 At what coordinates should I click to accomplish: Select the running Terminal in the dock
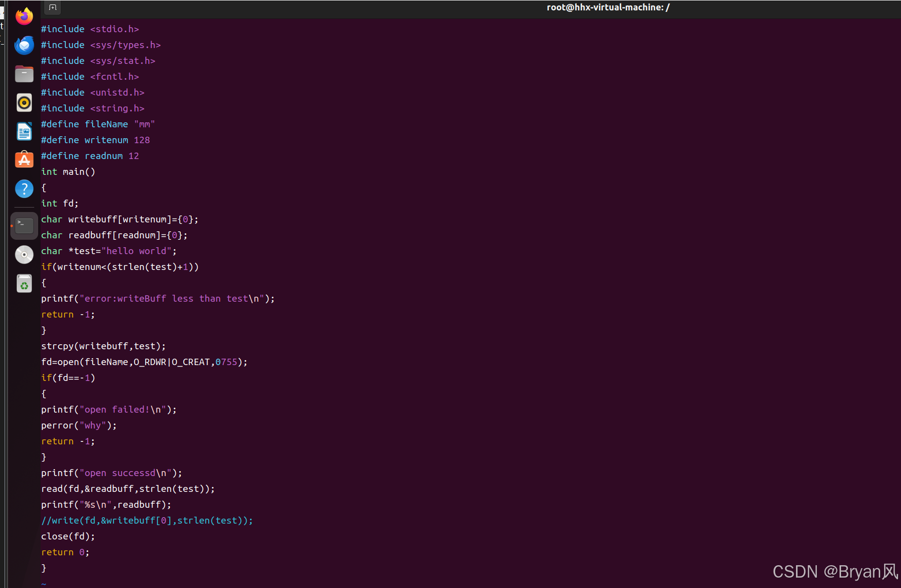[x=24, y=225]
